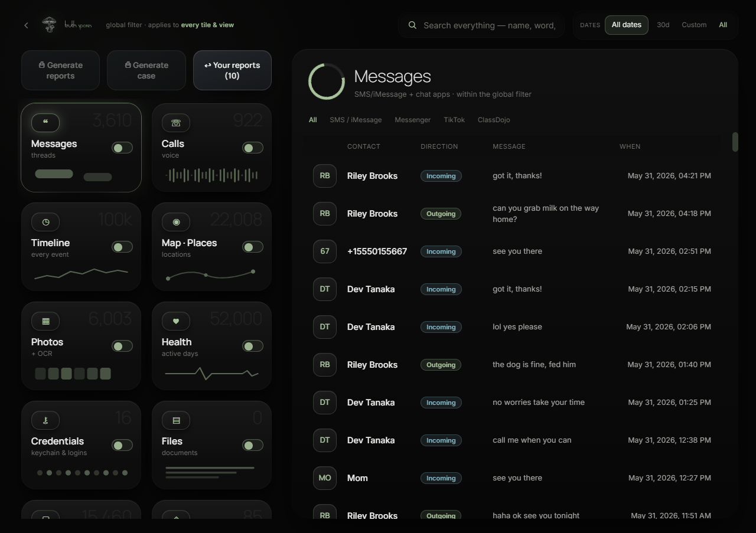Toggle the Photos tile switch
This screenshot has width=756, height=533.
pyautogui.click(x=122, y=346)
